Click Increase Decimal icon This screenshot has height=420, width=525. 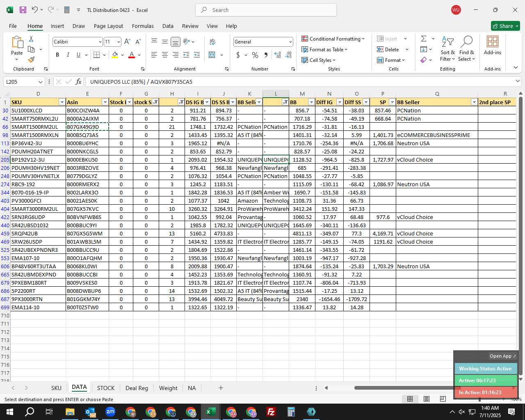(x=278, y=55)
